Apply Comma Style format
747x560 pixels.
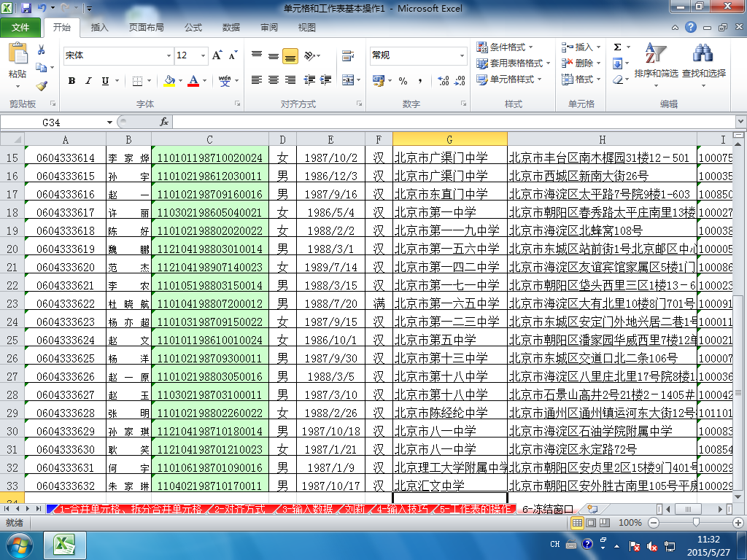click(419, 80)
